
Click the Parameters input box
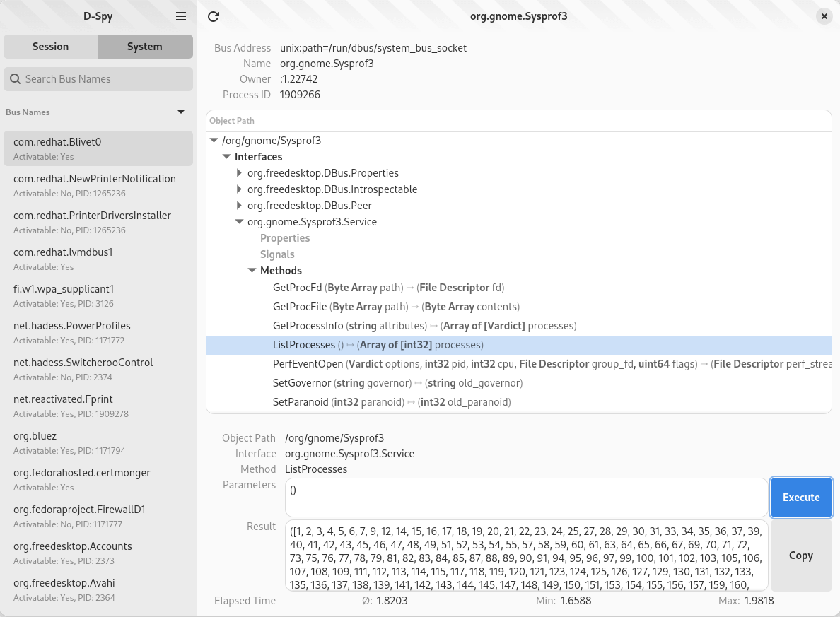point(527,498)
